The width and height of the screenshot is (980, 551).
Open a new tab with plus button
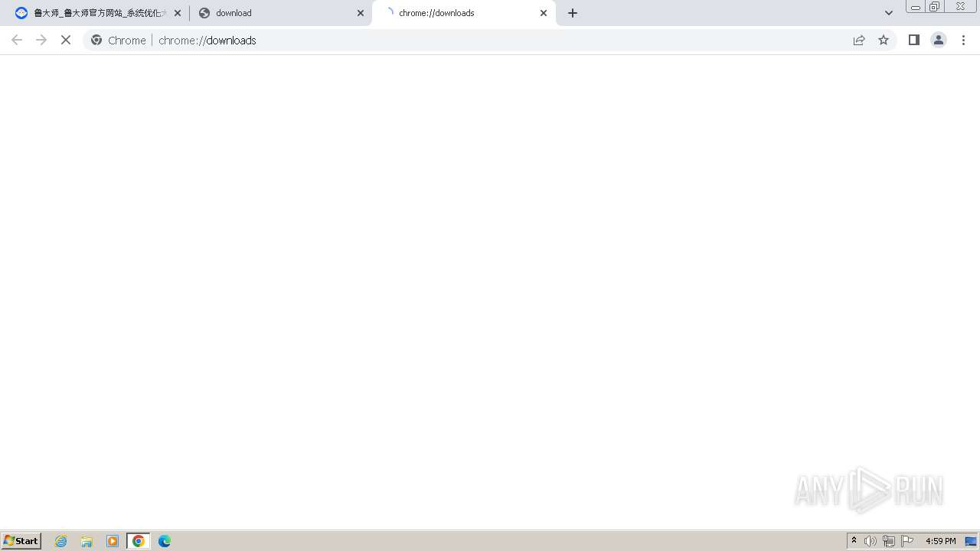pos(573,13)
